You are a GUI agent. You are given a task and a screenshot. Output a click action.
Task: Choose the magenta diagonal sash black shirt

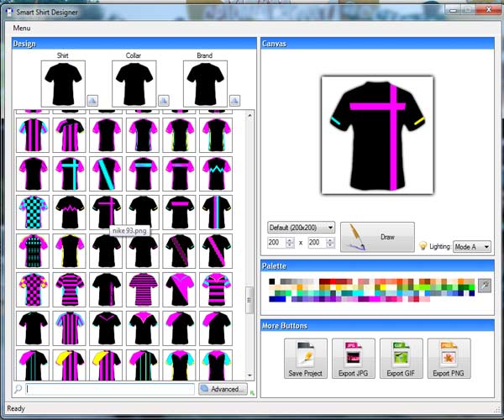pos(216,251)
